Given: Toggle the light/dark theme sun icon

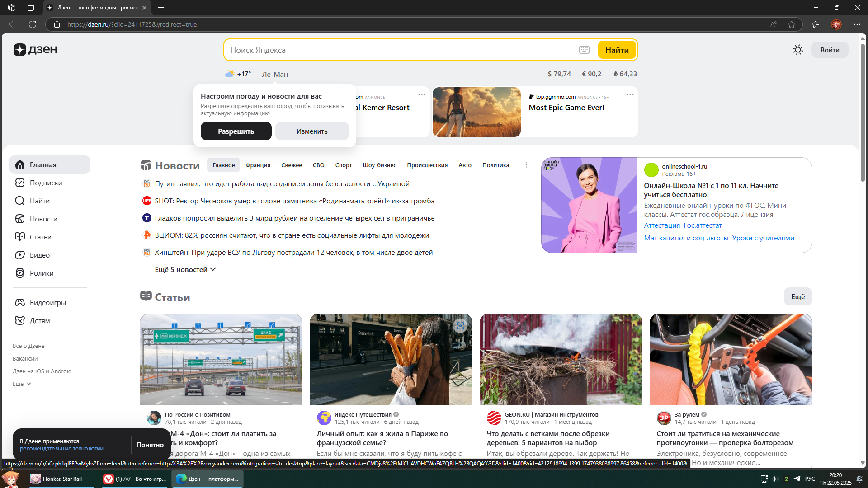Looking at the screenshot, I should click(x=798, y=50).
